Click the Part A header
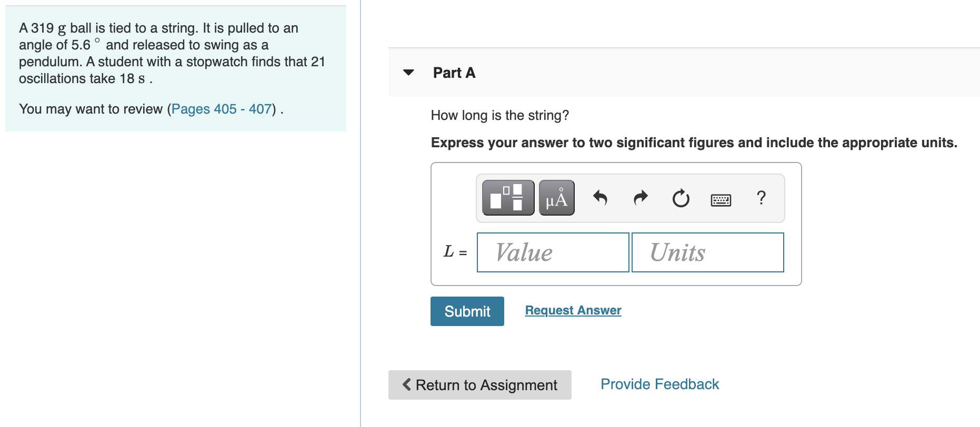 click(x=454, y=73)
